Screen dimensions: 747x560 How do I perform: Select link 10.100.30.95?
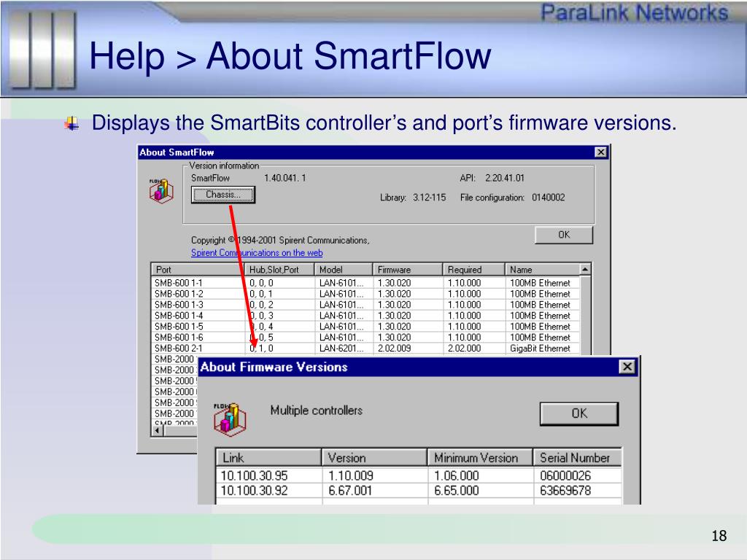coord(254,475)
